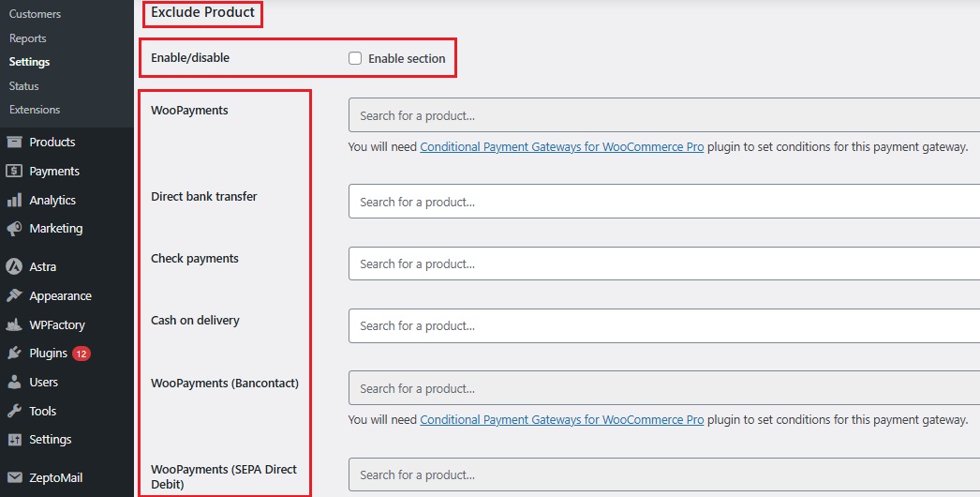Click the Plugins plug icon
Image resolution: width=980 pixels, height=497 pixels.
(x=14, y=353)
